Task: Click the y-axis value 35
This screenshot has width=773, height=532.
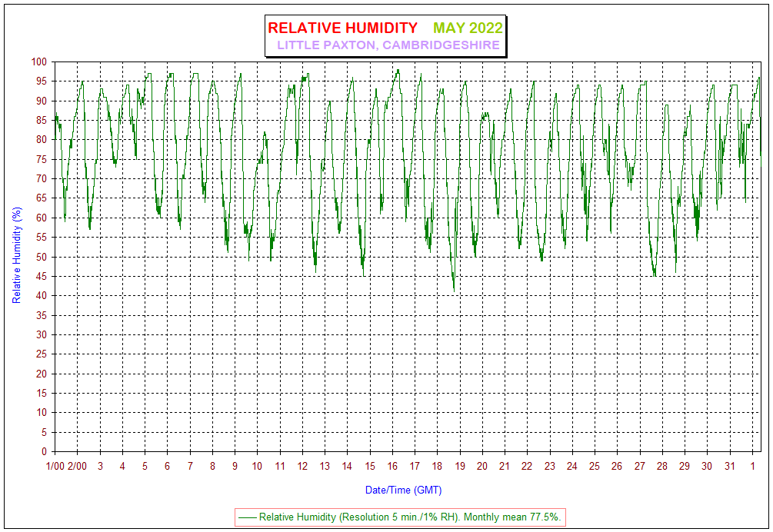Action: pyautogui.click(x=42, y=315)
